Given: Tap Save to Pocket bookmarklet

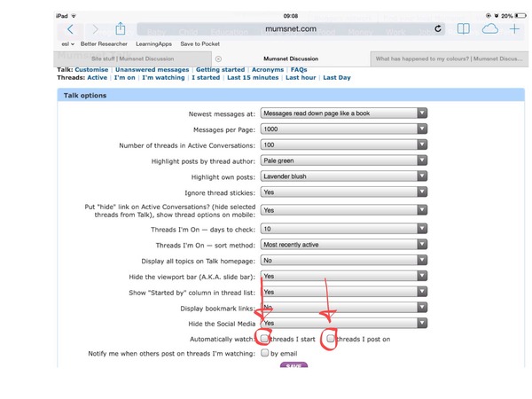Looking at the screenshot, I should tap(199, 43).
